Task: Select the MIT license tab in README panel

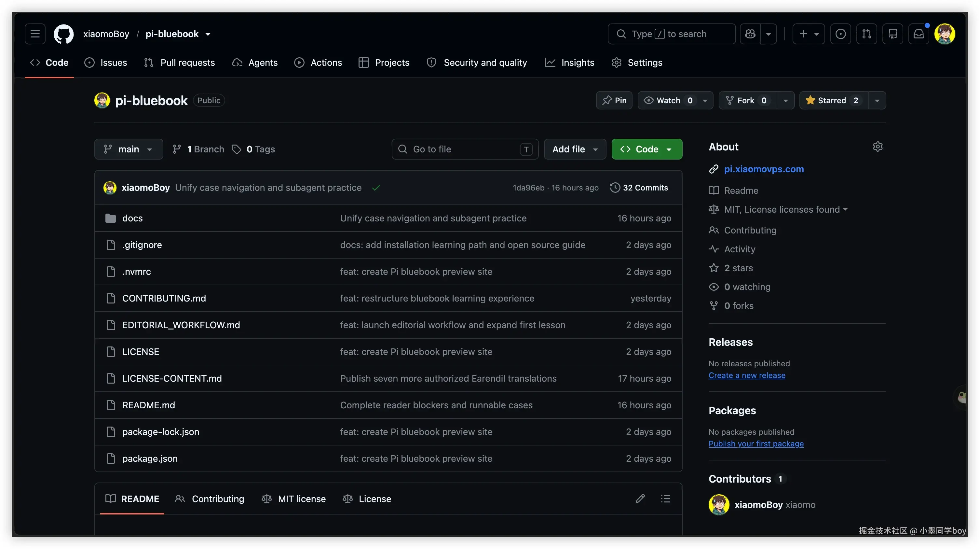Action: pos(294,499)
